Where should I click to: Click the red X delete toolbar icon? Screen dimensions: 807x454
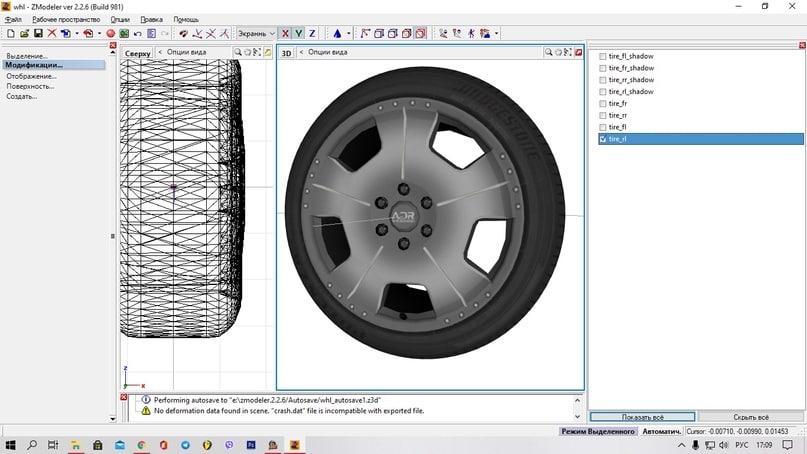click(x=52, y=33)
